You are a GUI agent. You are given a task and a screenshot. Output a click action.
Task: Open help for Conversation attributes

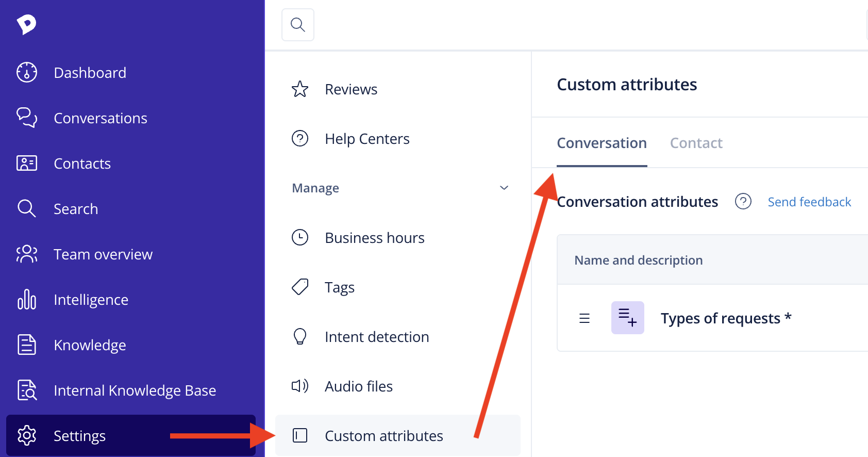pyautogui.click(x=743, y=201)
